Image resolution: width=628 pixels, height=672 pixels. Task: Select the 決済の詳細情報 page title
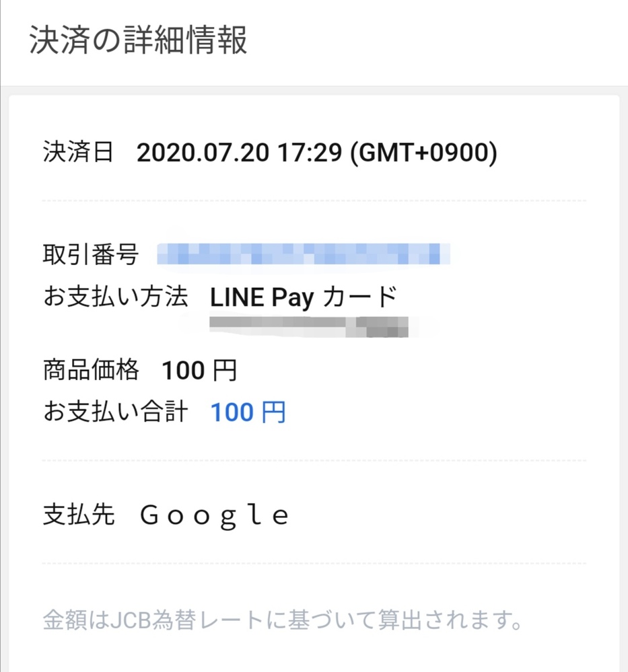click(138, 40)
